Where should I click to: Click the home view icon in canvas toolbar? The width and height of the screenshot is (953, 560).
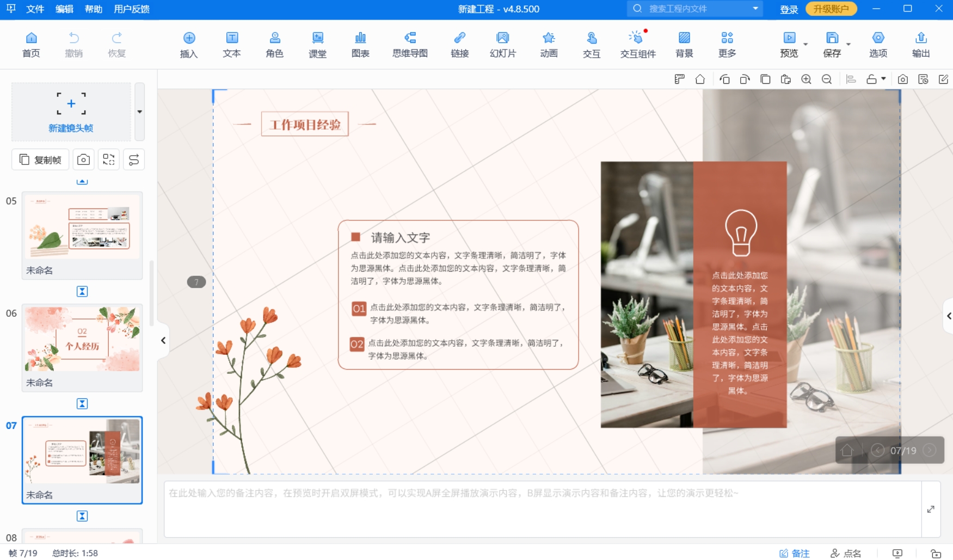(700, 79)
